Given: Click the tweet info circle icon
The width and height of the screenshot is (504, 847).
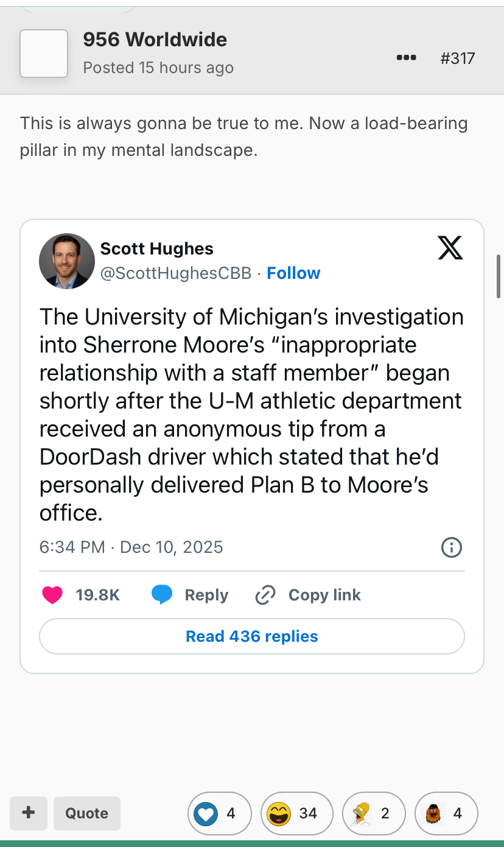Looking at the screenshot, I should coord(451,547).
